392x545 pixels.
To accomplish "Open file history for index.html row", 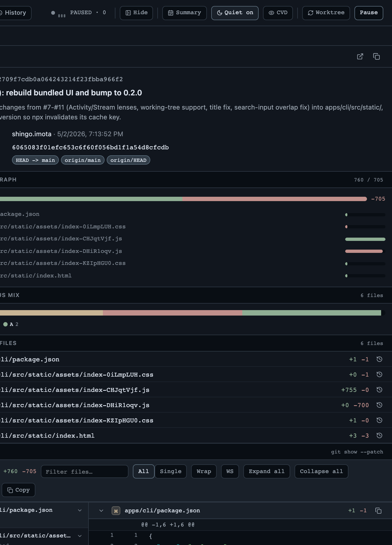I will [x=379, y=435].
